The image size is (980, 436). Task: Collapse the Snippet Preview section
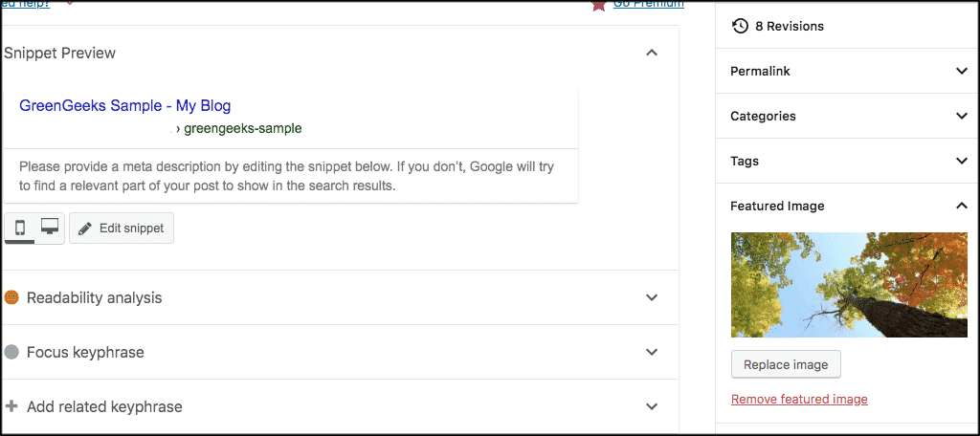[651, 54]
